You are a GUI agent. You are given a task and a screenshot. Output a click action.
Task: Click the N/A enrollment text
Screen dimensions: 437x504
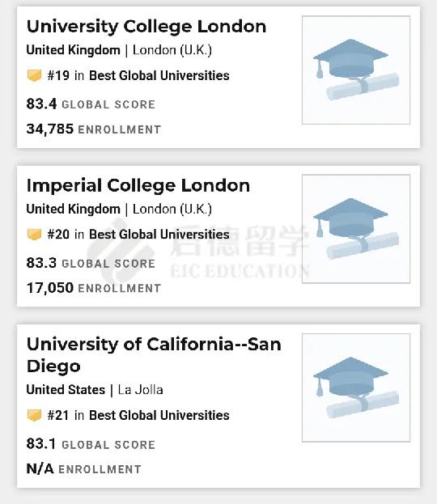coord(40,468)
